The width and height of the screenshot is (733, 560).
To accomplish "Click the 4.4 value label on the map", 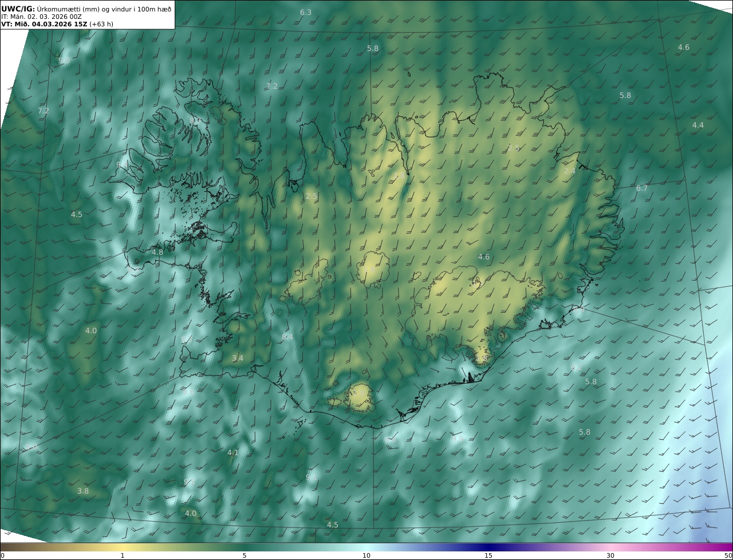I will [698, 125].
